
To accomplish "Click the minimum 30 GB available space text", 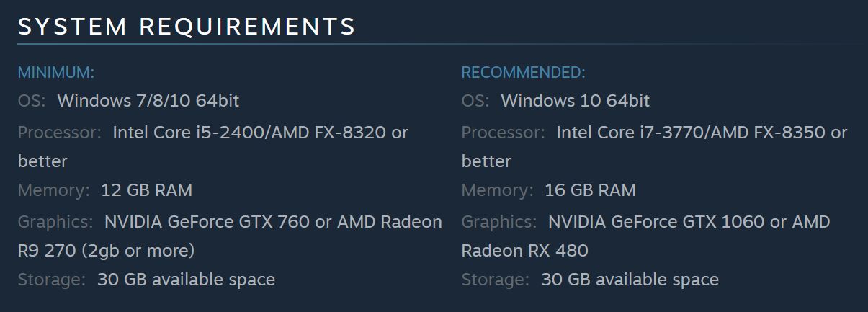I will (x=186, y=280).
